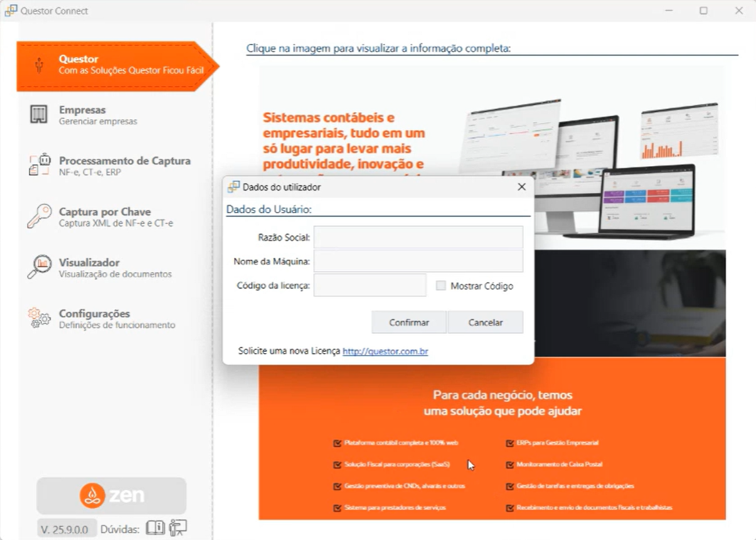Enable the Mostrar Código checkbox
Screen dimensions: 756x540
coord(441,286)
